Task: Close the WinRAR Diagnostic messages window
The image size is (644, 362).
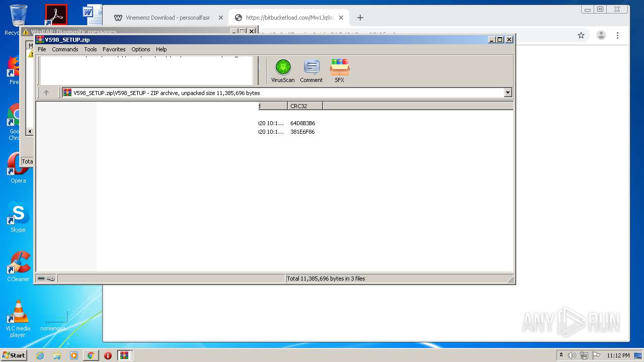Action: pyautogui.click(x=252, y=31)
